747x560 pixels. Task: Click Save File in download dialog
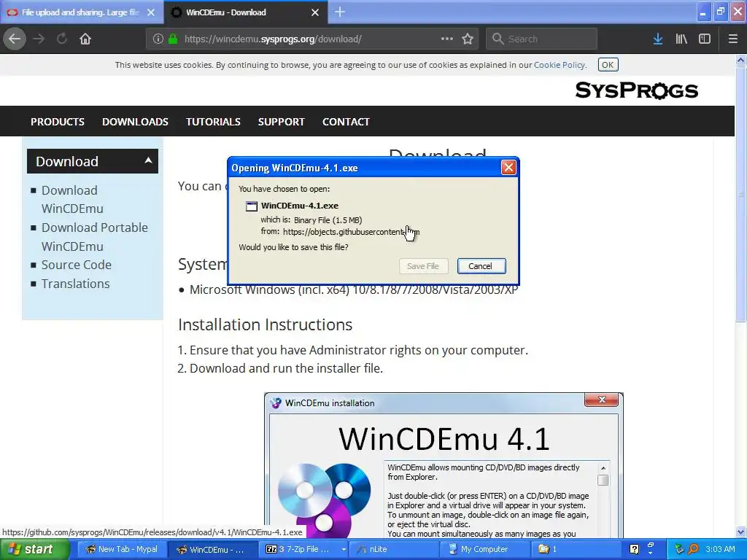click(423, 266)
